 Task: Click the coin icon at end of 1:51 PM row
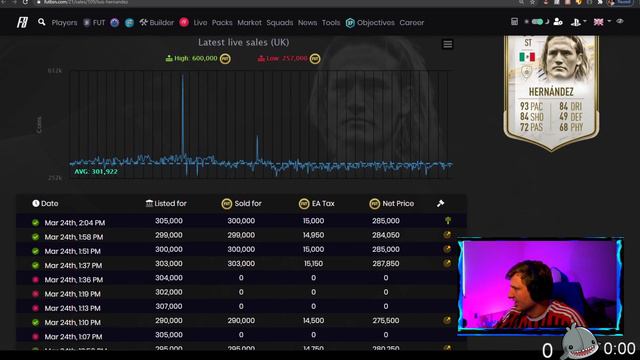pos(447,249)
